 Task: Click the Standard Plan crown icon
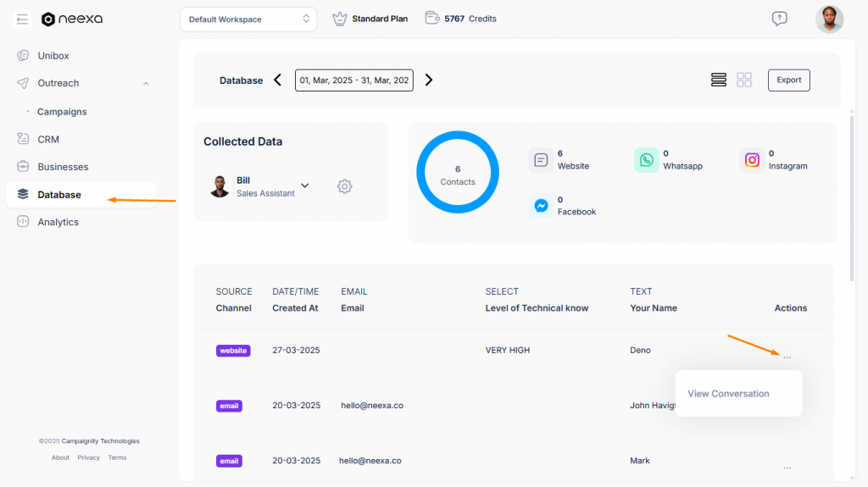click(x=339, y=19)
